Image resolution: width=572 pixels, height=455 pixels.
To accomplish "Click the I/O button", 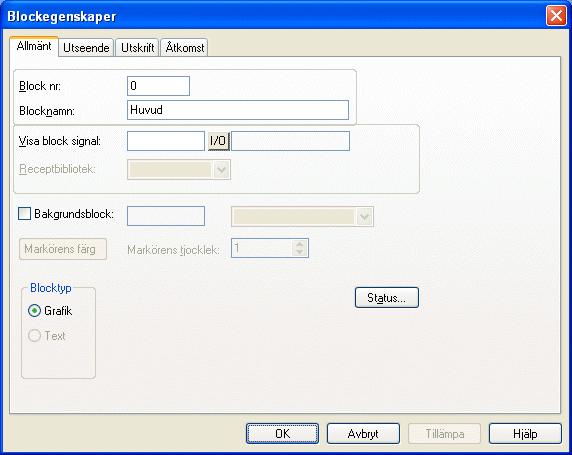I will [x=218, y=141].
